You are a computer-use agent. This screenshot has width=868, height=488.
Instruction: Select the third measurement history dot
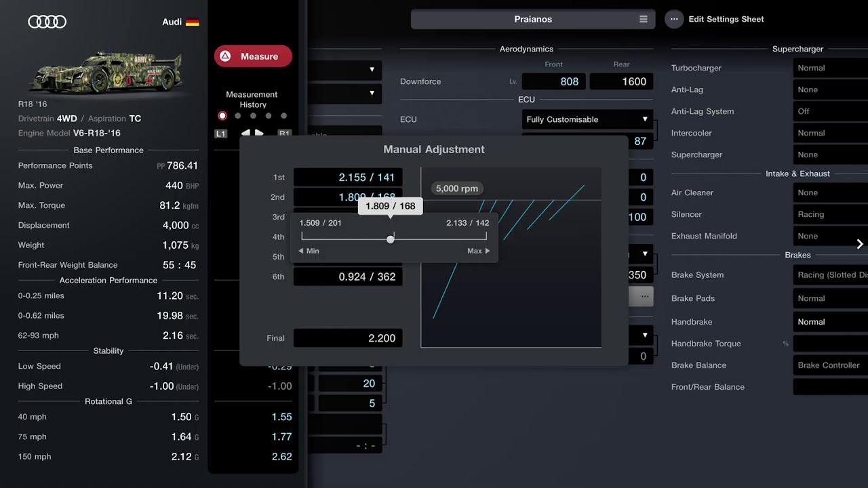coord(253,116)
